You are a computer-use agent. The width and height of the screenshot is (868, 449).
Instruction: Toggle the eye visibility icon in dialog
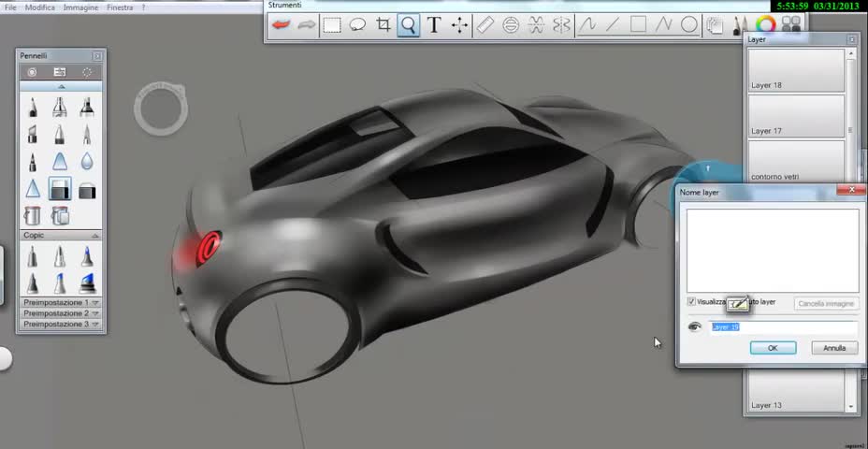pyautogui.click(x=694, y=327)
